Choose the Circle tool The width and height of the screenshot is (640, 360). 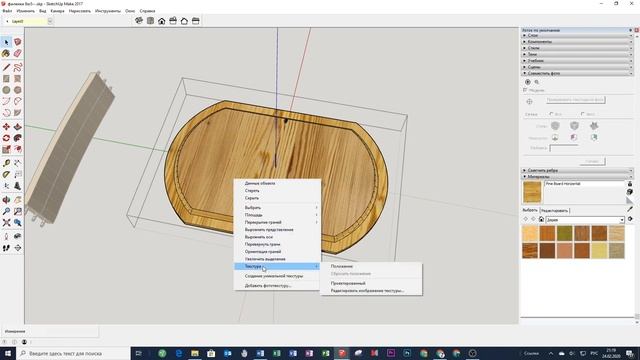(x=6, y=90)
